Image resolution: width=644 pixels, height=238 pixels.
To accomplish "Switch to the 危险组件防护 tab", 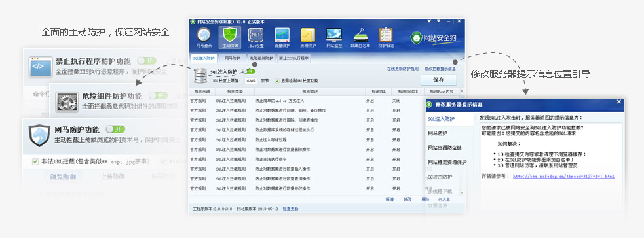I will click(x=261, y=58).
